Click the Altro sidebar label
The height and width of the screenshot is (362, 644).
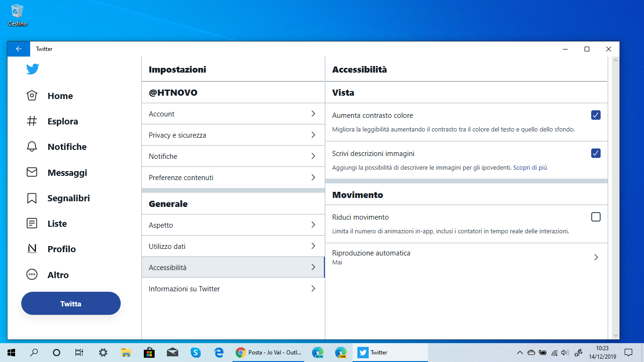[x=58, y=275]
